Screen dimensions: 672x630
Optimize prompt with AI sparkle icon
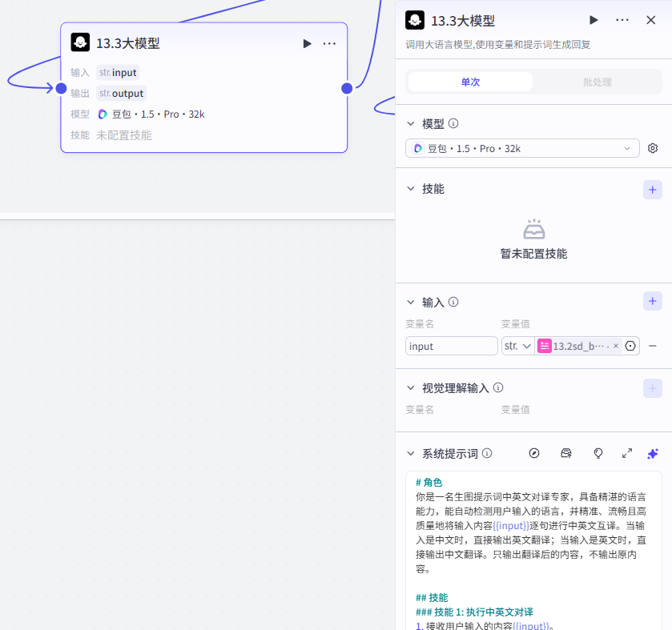coord(652,453)
